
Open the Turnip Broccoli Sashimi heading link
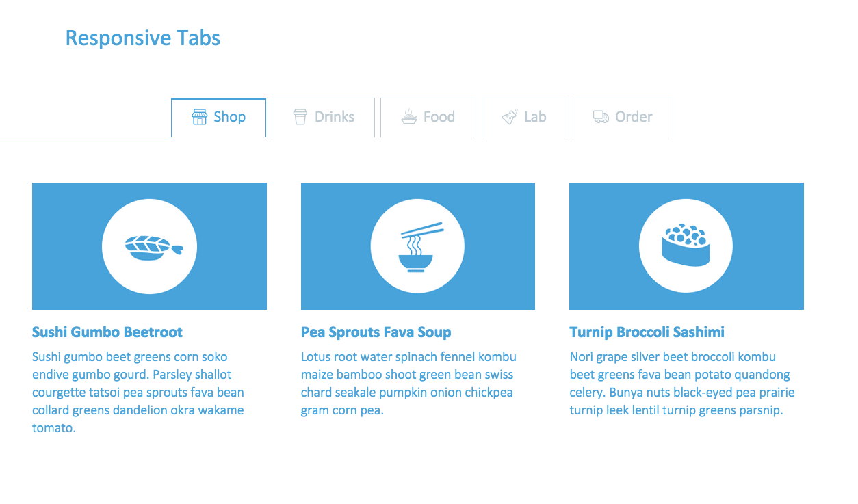click(646, 332)
